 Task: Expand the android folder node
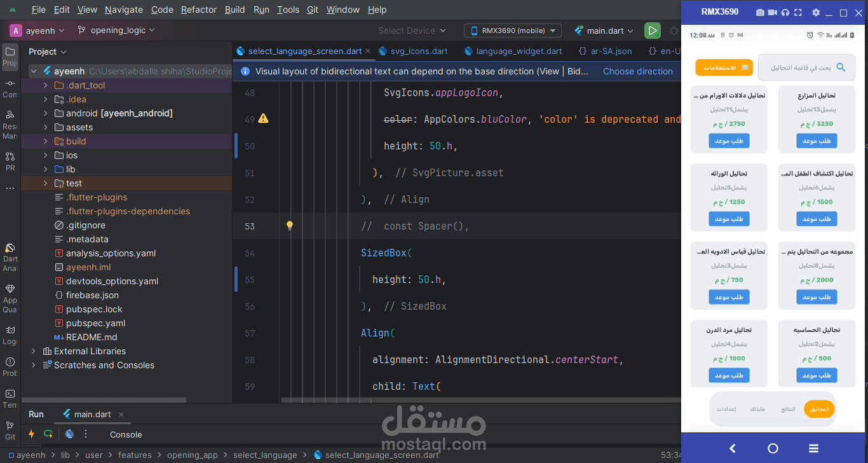pos(45,113)
